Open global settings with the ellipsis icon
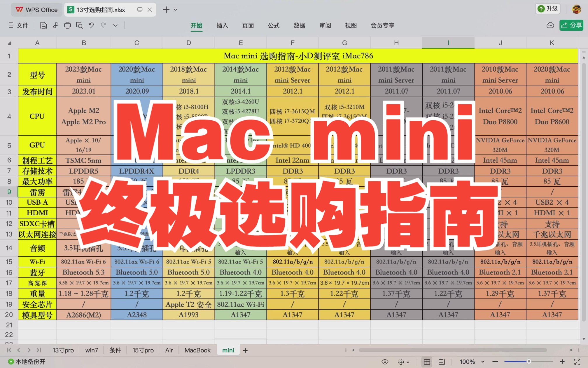This screenshot has height=368, width=588. [550, 25]
